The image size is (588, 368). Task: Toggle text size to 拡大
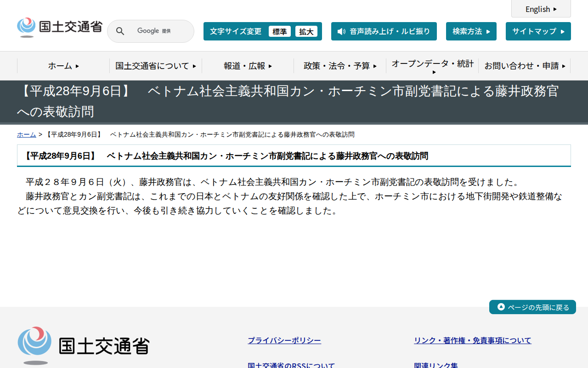(x=306, y=31)
